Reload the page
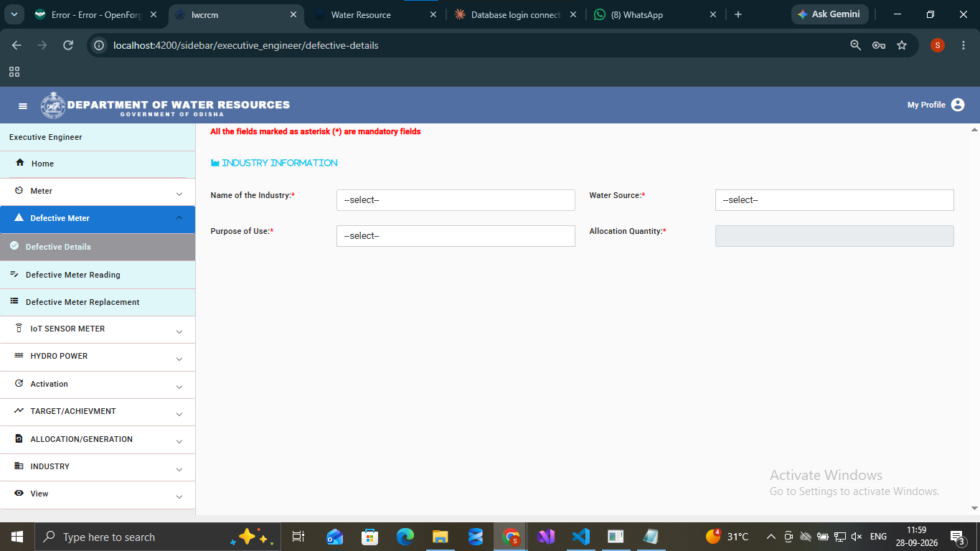 (68, 45)
